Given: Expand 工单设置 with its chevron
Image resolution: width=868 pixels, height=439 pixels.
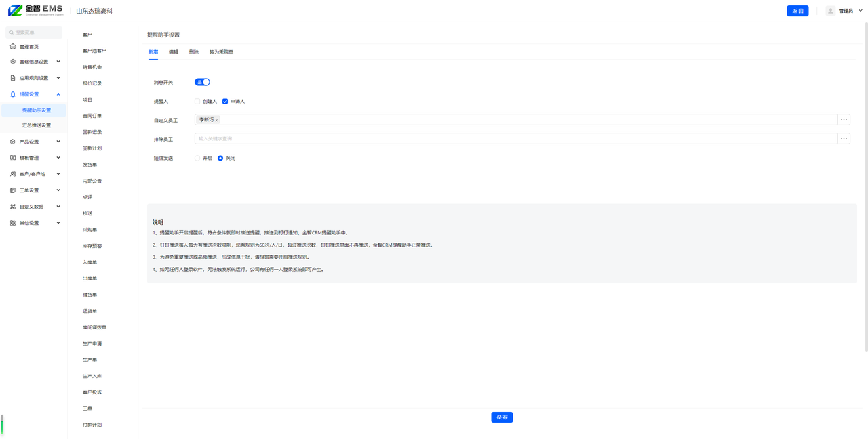Looking at the screenshot, I should pos(58,190).
